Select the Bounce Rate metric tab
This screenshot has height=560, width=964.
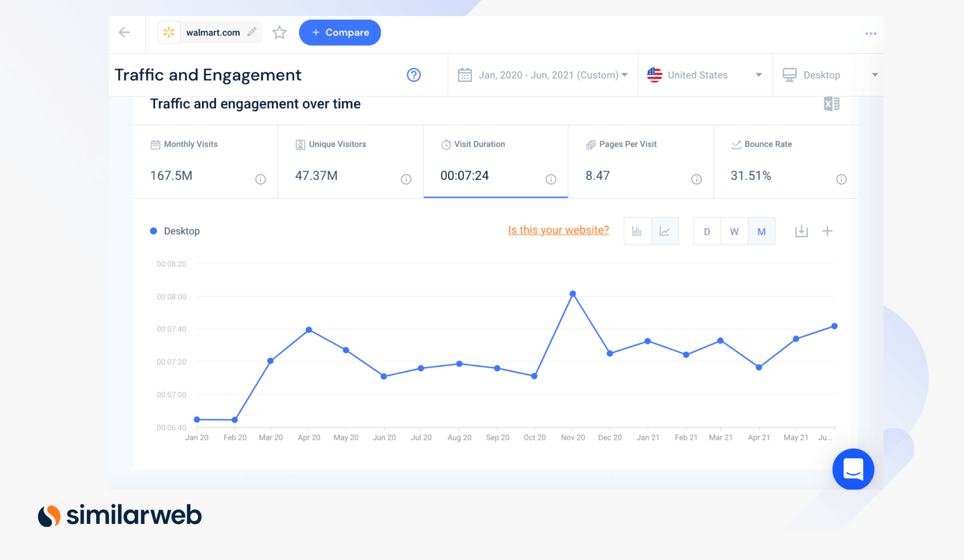pos(786,161)
